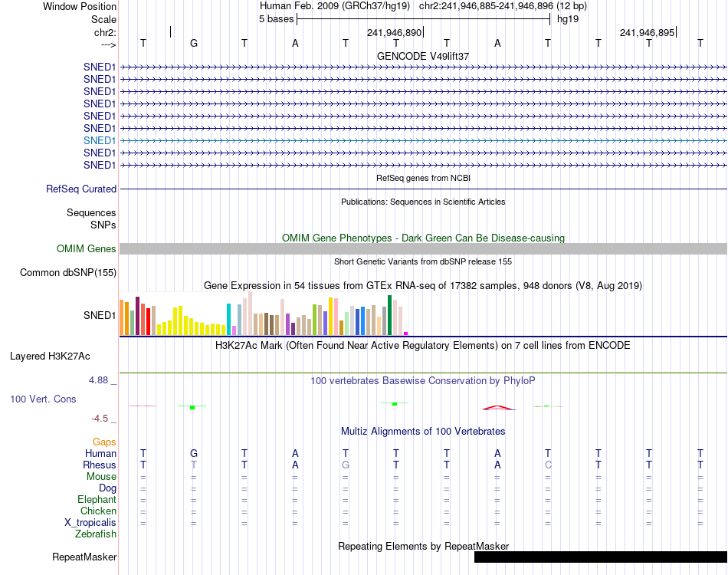
Task: Click the SNED1 label beside GTEx bars
Action: coord(100,315)
